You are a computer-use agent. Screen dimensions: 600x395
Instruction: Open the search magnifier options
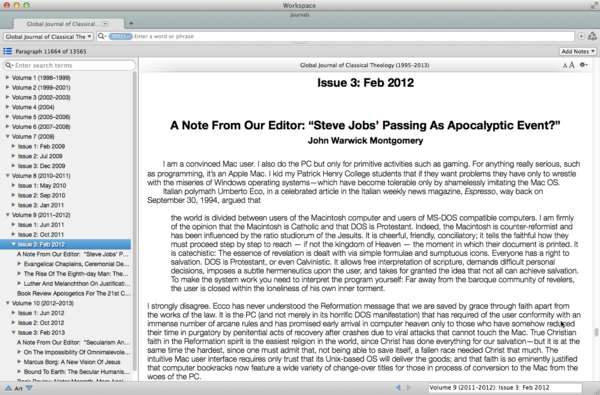click(x=102, y=36)
